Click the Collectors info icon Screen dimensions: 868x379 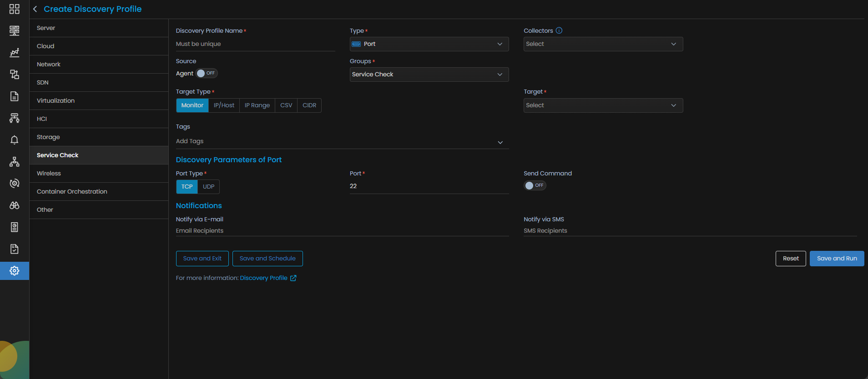coord(559,30)
